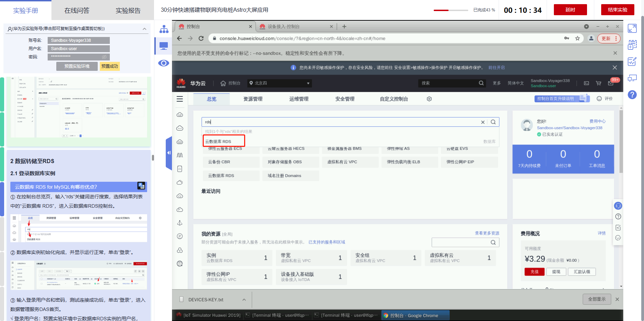Click the 预置实验环境 button
644x321 pixels.
click(77, 66)
